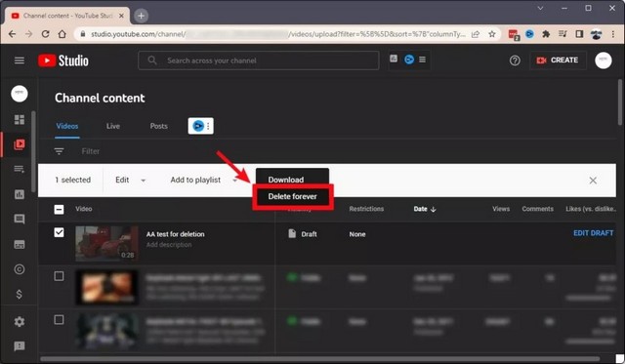Reload the page in browser
The width and height of the screenshot is (625, 364).
tap(46, 34)
